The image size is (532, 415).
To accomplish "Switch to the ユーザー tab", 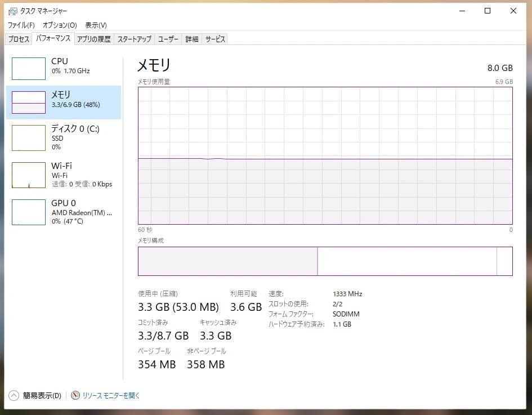I will click(x=168, y=39).
